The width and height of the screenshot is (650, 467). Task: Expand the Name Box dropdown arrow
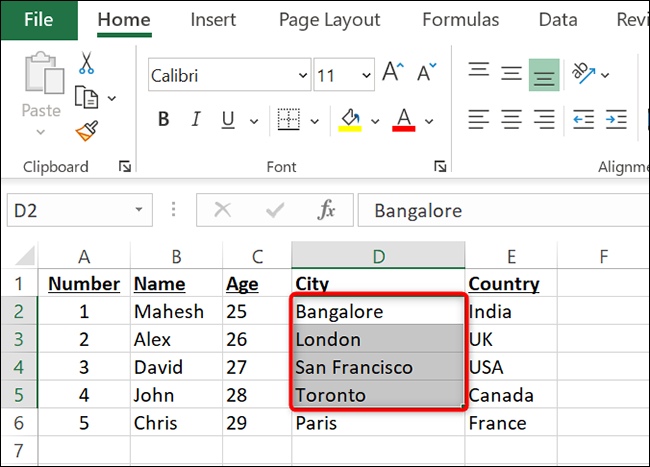pos(139,210)
